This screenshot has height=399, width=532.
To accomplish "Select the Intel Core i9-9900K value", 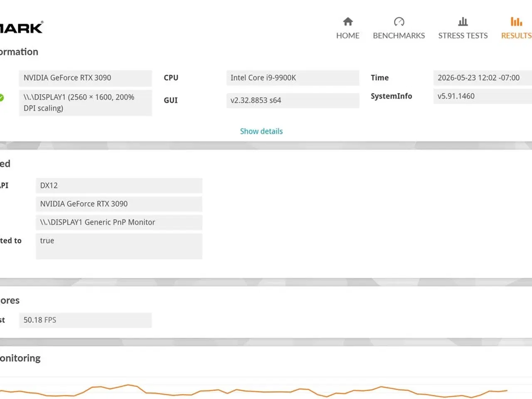I will click(x=293, y=78).
